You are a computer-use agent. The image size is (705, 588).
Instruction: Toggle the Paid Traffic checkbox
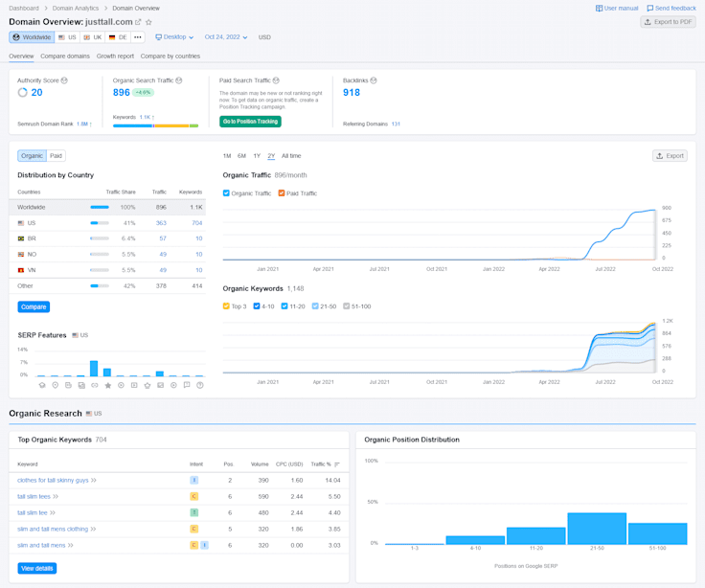(282, 193)
